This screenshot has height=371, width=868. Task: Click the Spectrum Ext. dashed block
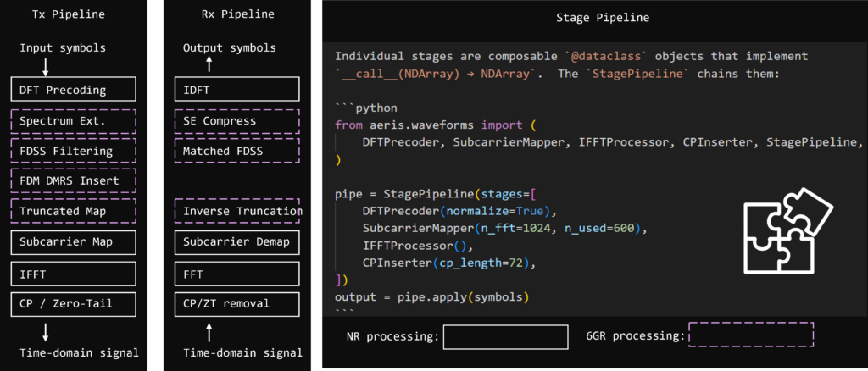74,120
